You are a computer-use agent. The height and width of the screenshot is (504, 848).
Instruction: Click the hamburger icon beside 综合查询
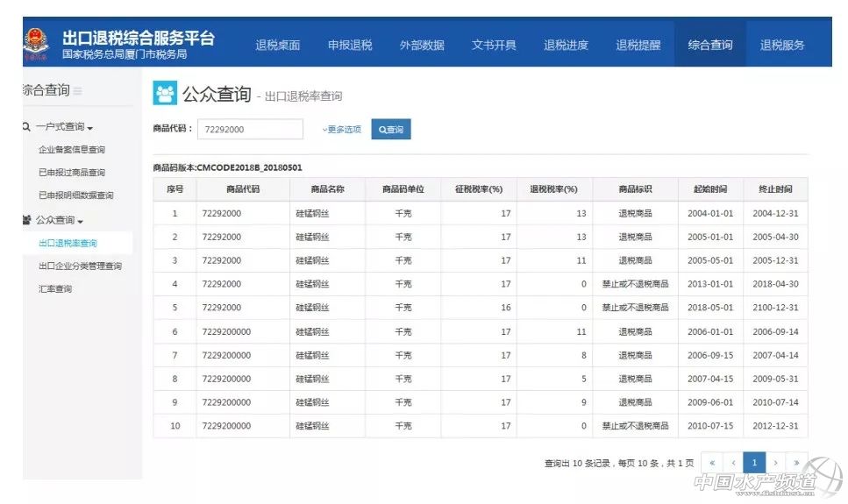[x=78, y=90]
